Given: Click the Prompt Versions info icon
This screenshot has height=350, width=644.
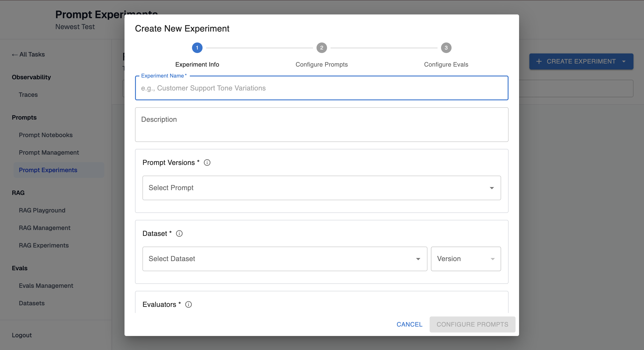Looking at the screenshot, I should pyautogui.click(x=207, y=163).
